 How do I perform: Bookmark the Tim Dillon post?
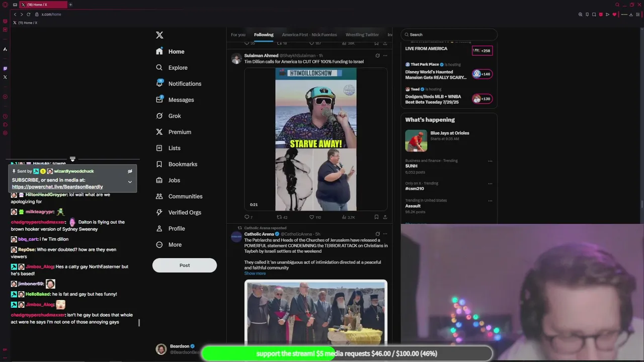(x=376, y=217)
